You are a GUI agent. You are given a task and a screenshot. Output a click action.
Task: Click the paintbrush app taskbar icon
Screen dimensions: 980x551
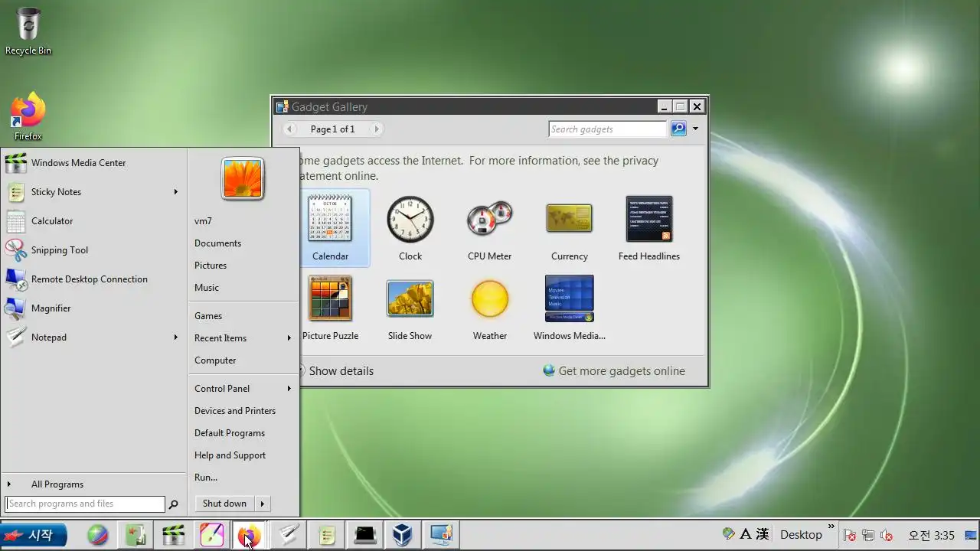211,535
